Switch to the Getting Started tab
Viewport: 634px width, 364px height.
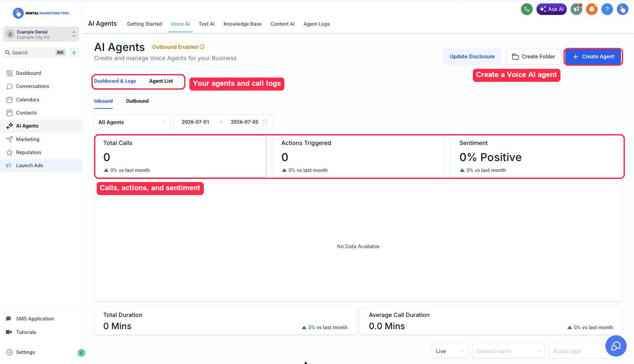point(145,24)
